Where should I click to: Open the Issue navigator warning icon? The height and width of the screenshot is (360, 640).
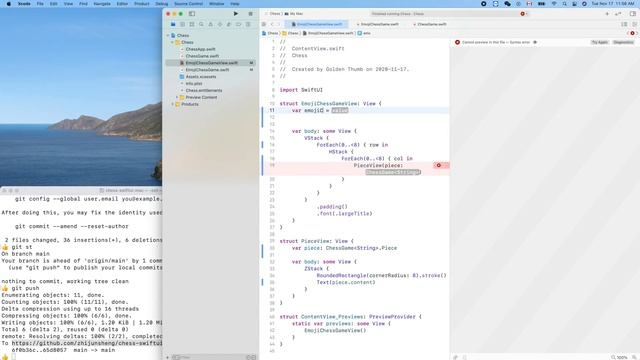coord(211,24)
